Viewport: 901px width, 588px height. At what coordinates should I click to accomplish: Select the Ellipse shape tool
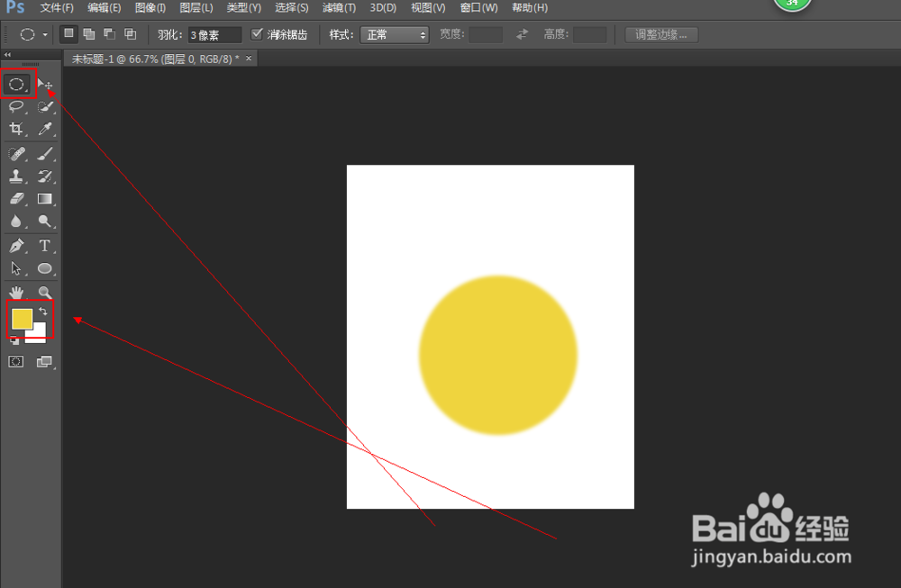(x=45, y=268)
